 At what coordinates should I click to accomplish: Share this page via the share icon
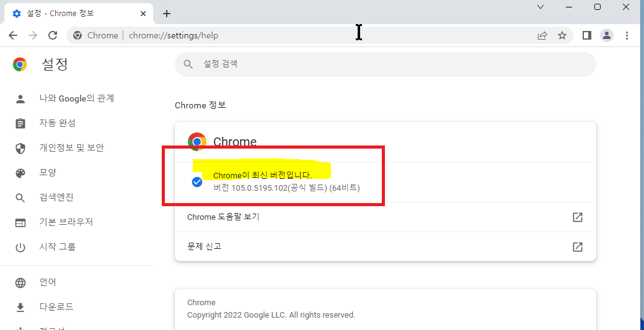click(542, 36)
